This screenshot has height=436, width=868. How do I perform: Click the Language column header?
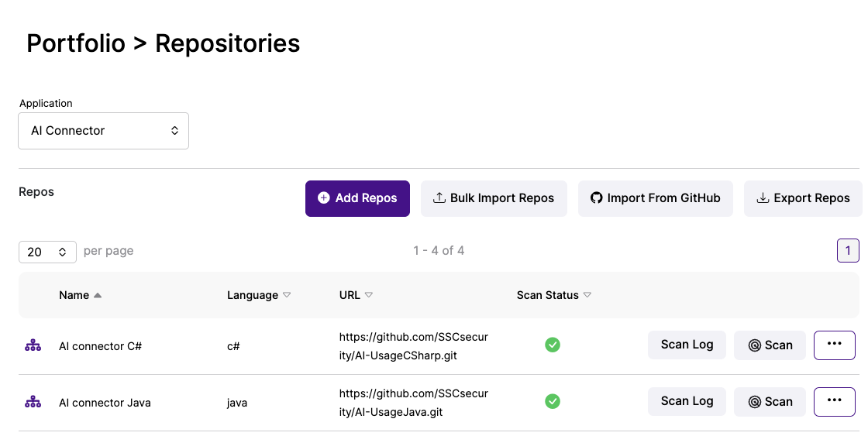pos(253,296)
